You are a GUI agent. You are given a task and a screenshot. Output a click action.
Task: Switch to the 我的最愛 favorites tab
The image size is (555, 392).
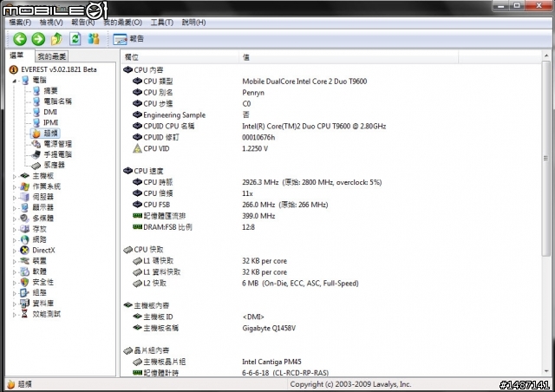(52, 56)
